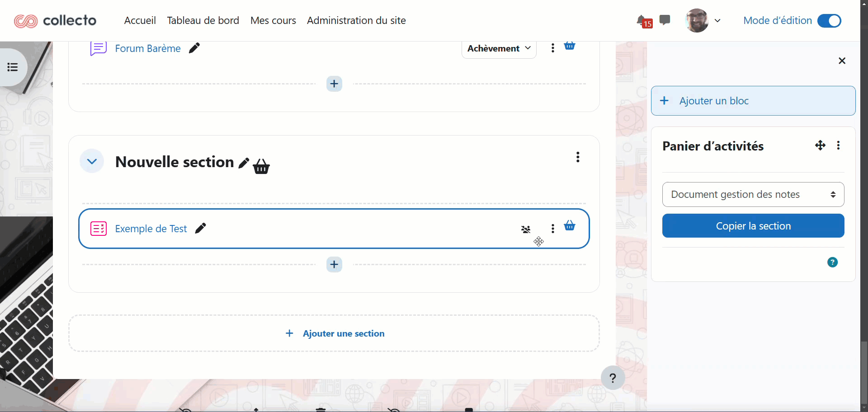This screenshot has height=412, width=868.
Task: Click plus button below Forum Barème
Action: coord(334,84)
